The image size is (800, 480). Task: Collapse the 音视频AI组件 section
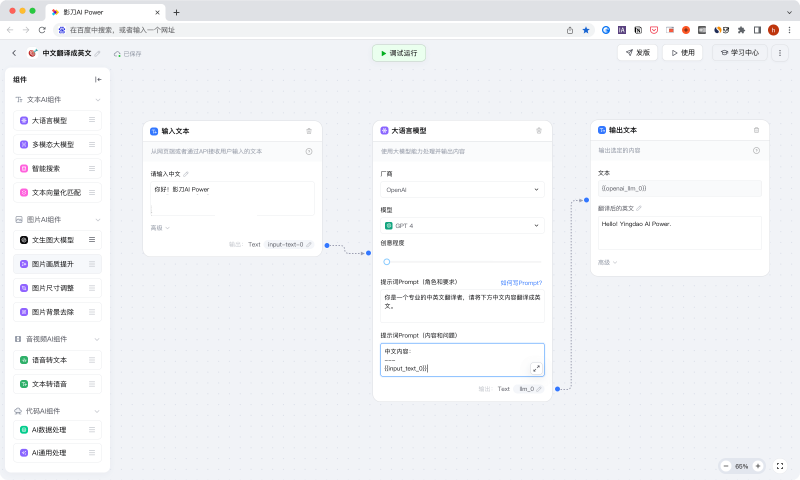(98, 339)
